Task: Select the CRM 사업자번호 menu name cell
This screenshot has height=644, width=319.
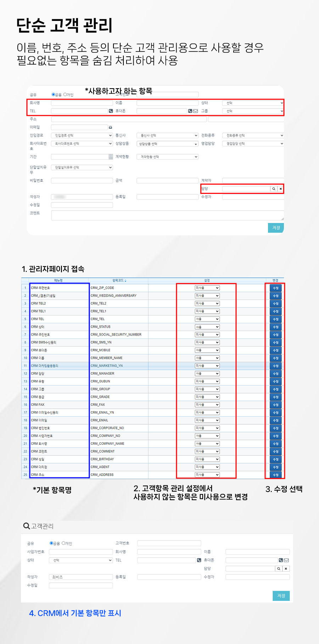Action: point(42,436)
